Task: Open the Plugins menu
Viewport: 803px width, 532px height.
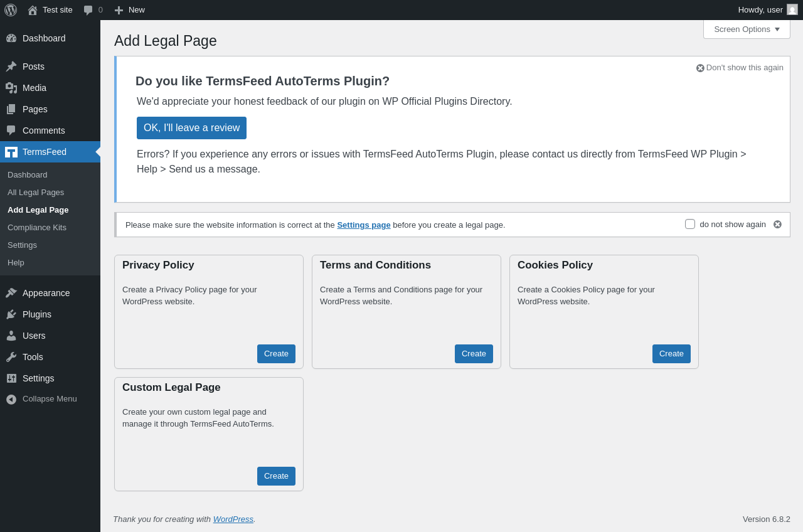Action: [x=50, y=314]
